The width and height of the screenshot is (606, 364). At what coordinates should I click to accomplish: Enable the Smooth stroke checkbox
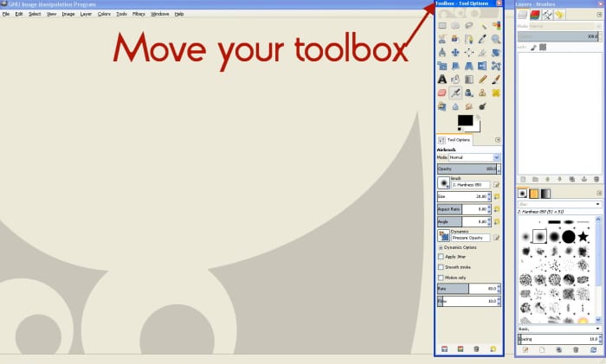(x=442, y=267)
